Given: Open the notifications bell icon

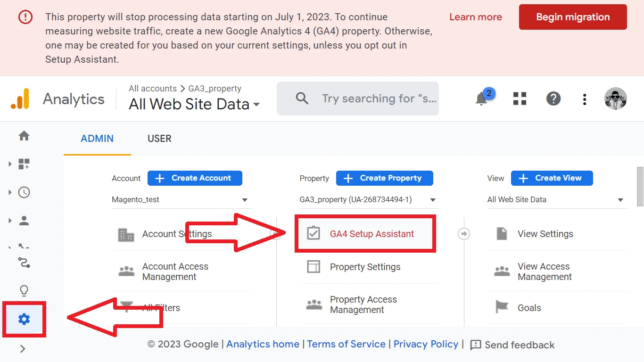Looking at the screenshot, I should point(481,99).
